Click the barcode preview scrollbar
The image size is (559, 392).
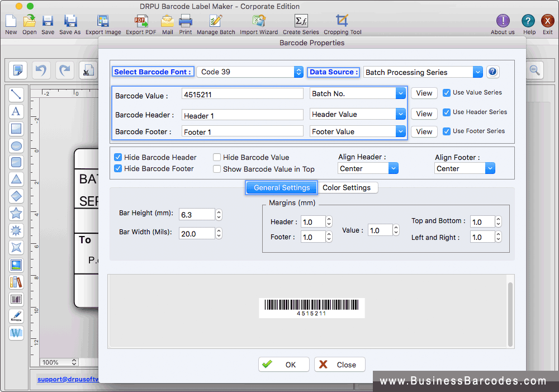coord(510,314)
